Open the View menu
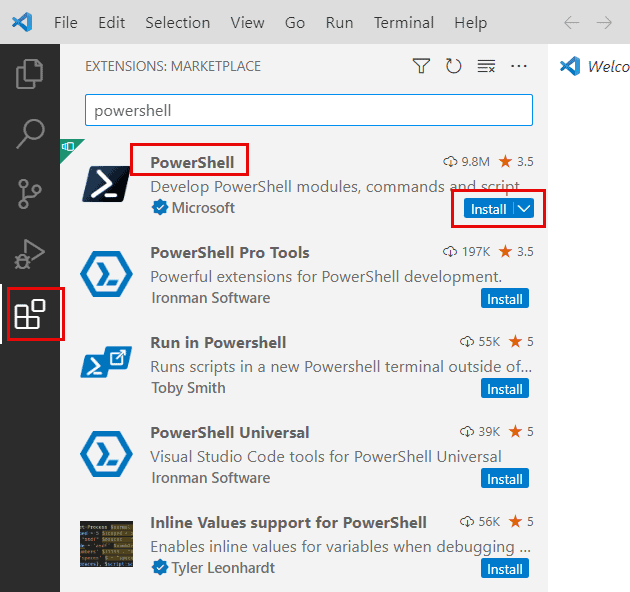Screen dimensions: 630x592 pyautogui.click(x=247, y=23)
